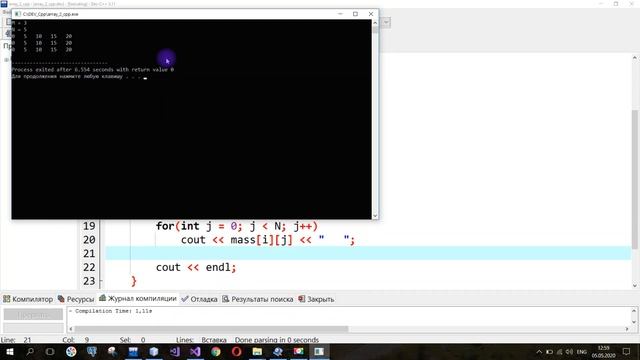Open the Ресурсы tab
Image resolution: width=640 pixels, height=360 pixels.
[x=76, y=299]
